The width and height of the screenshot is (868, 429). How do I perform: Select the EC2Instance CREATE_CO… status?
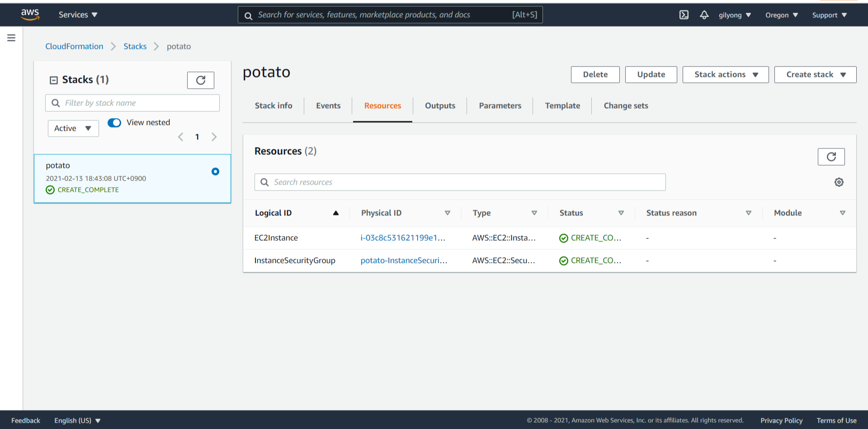click(590, 238)
